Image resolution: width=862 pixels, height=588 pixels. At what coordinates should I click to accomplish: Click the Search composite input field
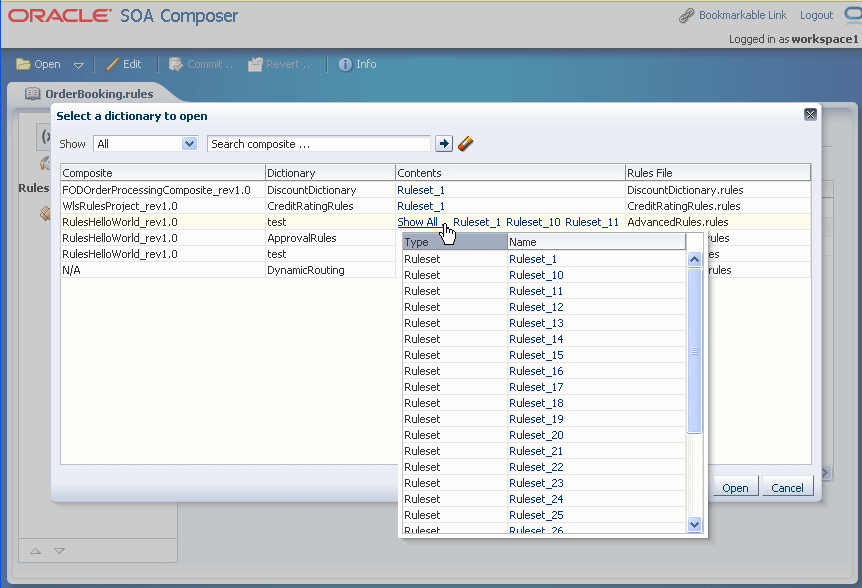318,144
